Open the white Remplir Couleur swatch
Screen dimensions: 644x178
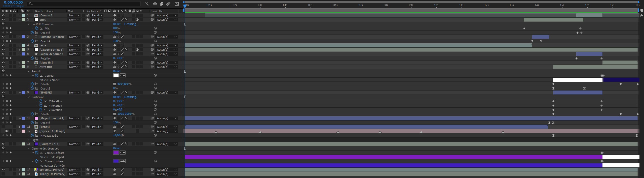(116, 75)
